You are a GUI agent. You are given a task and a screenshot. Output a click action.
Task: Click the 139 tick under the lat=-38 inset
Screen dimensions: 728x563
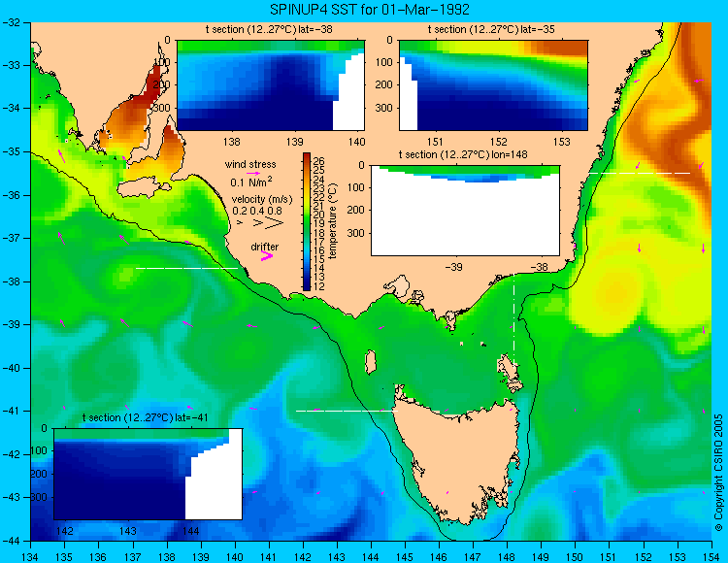[294, 142]
